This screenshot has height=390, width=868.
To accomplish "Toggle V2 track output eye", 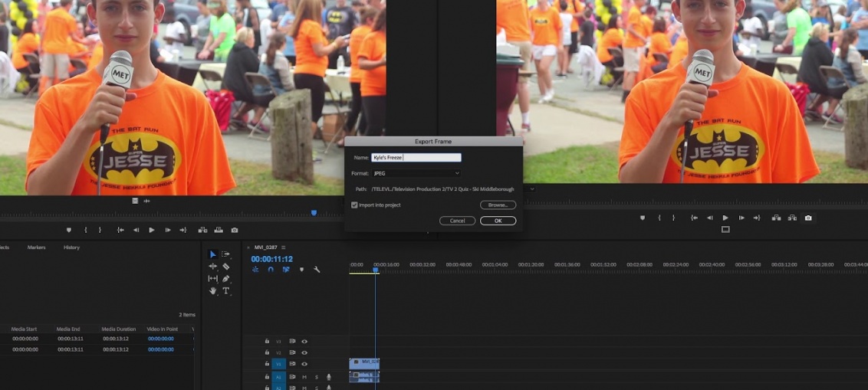I will [x=304, y=352].
